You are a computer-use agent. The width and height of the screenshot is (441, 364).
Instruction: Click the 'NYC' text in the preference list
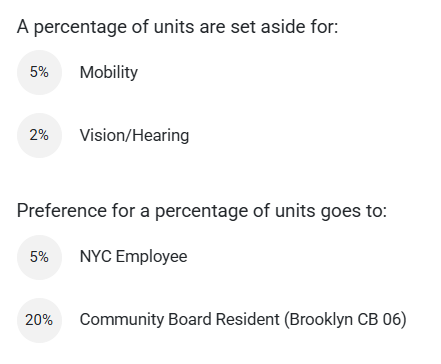(95, 257)
